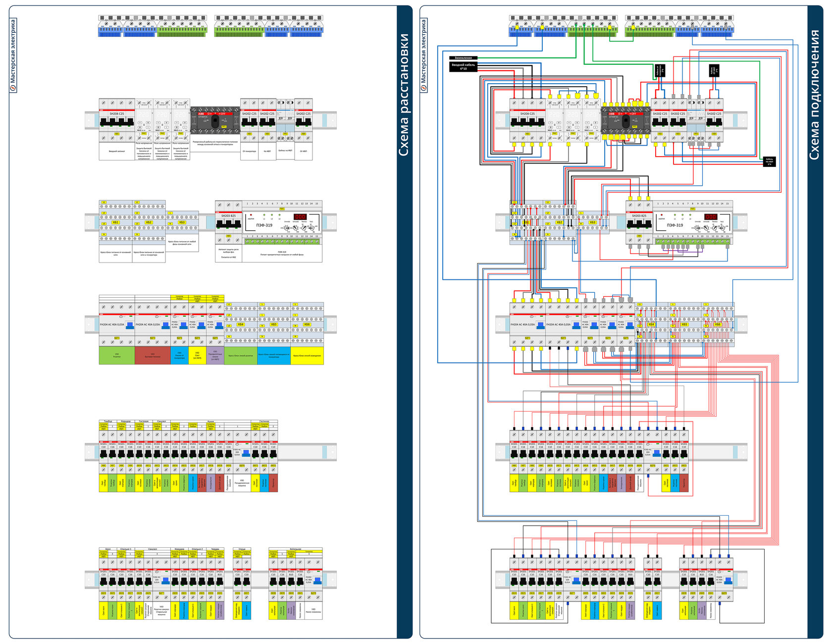Click red 'УЗО Бытовая техника' block in layout
Viewport: 832px width, 644px height.
(x=153, y=356)
